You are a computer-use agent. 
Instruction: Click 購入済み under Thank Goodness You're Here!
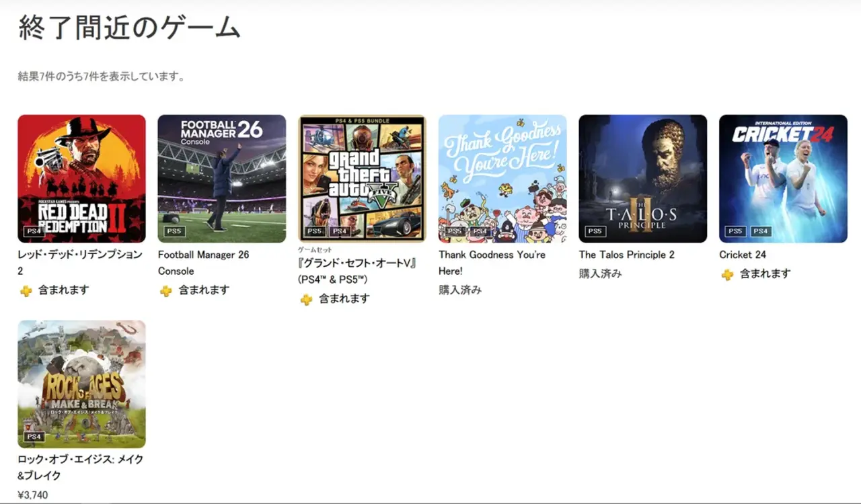pyautogui.click(x=460, y=290)
